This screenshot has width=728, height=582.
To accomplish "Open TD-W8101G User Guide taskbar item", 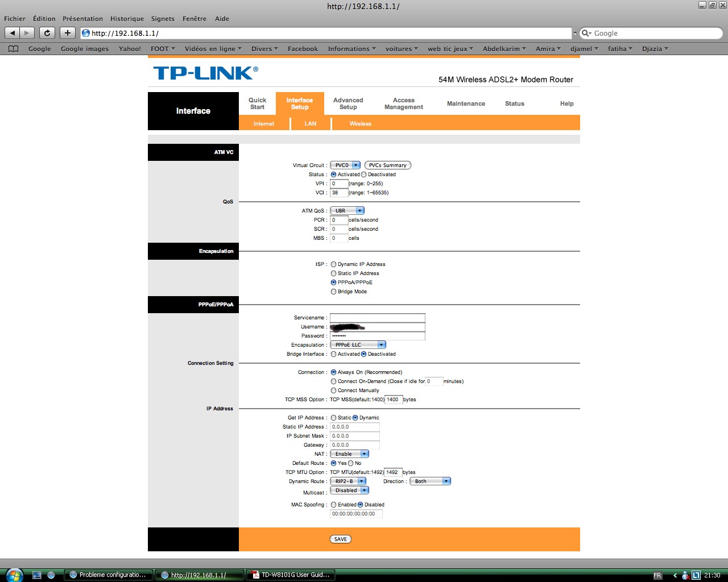I will click(291, 575).
